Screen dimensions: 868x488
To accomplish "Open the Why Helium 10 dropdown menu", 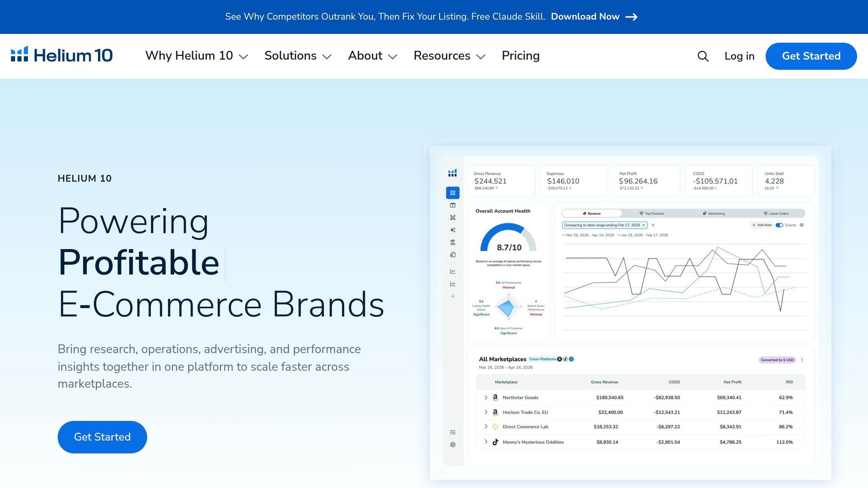I will 196,56.
